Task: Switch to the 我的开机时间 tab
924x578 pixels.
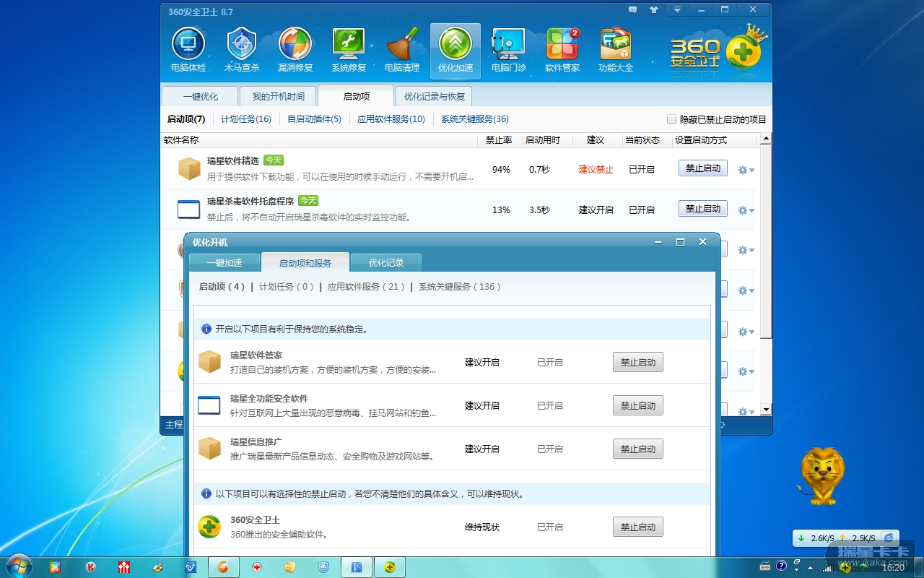Action: (x=278, y=96)
